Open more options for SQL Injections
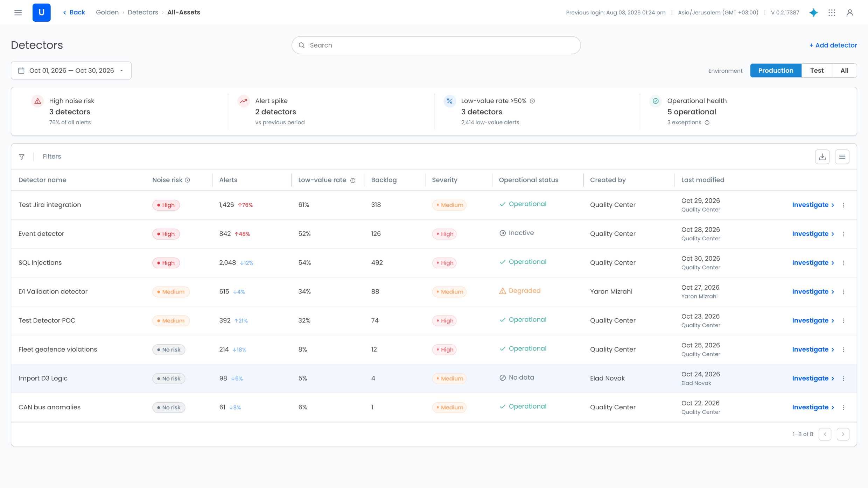Viewport: 868px width, 488px height. 843,263
